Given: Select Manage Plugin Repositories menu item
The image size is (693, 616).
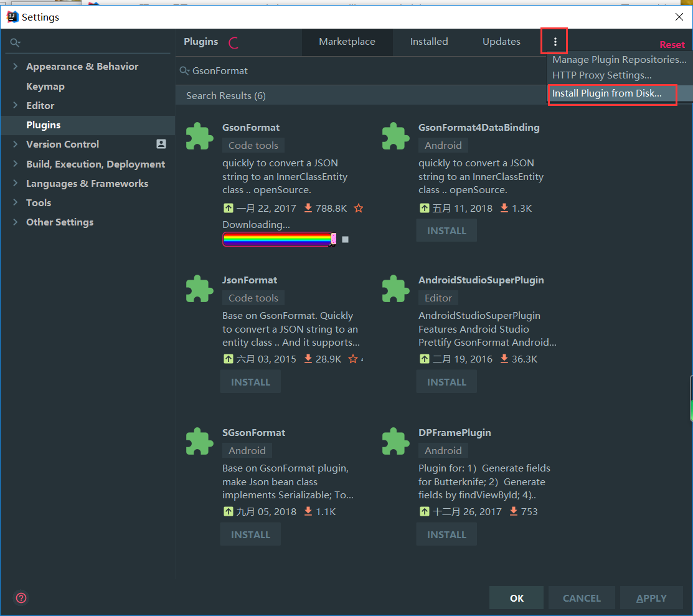Looking at the screenshot, I should point(619,60).
